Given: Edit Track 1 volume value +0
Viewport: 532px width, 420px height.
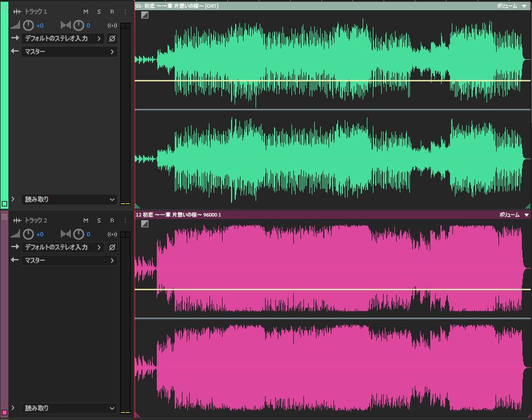Looking at the screenshot, I should (x=39, y=26).
